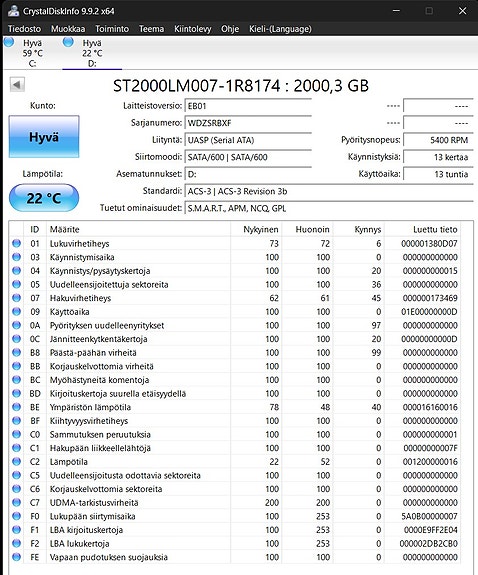
Task: Click the status circle for Hakupään liikkeellelähtöjä
Action: tap(16, 448)
